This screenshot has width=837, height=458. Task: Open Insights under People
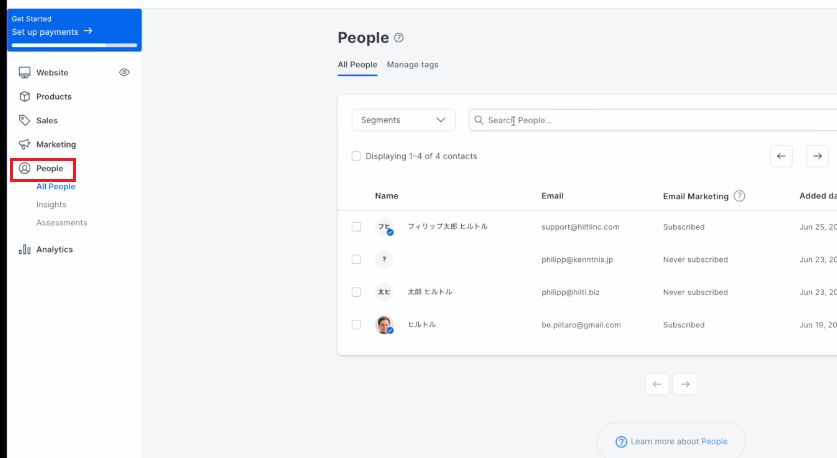[51, 204]
